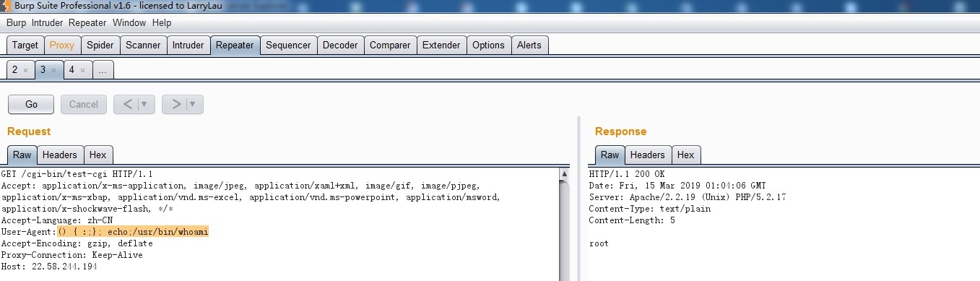Select the Raw tab in Response panel
Image resolution: width=980 pixels, height=281 pixels.
tap(610, 155)
